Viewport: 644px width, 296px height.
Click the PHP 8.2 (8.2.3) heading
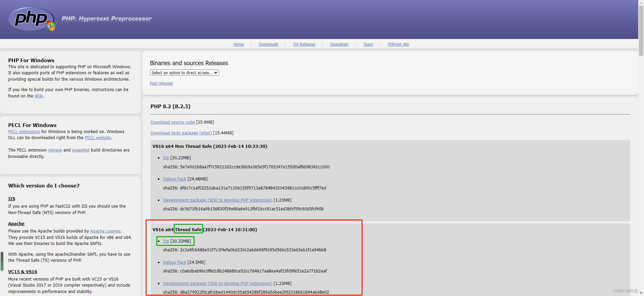[170, 107]
